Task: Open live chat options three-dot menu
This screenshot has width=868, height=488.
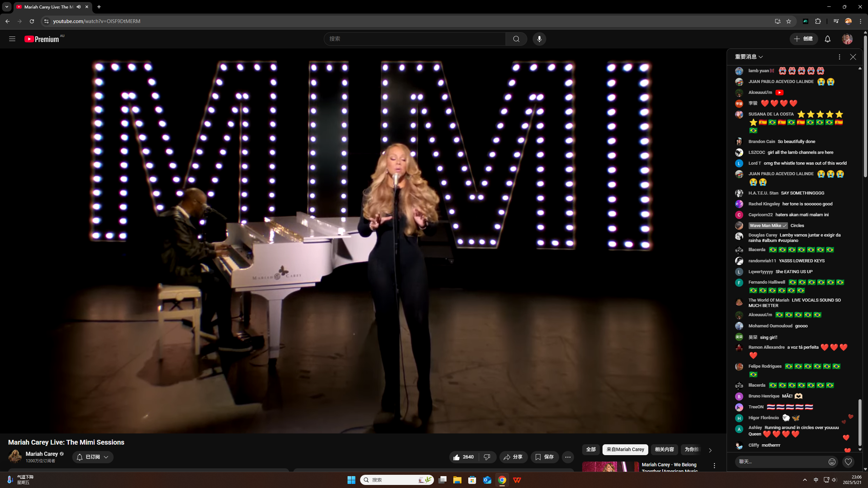Action: point(840,57)
